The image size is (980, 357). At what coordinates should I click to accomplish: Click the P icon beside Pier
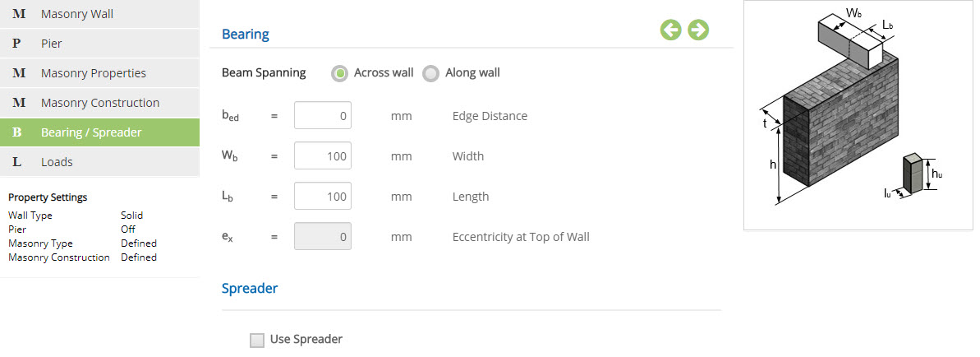[17, 44]
